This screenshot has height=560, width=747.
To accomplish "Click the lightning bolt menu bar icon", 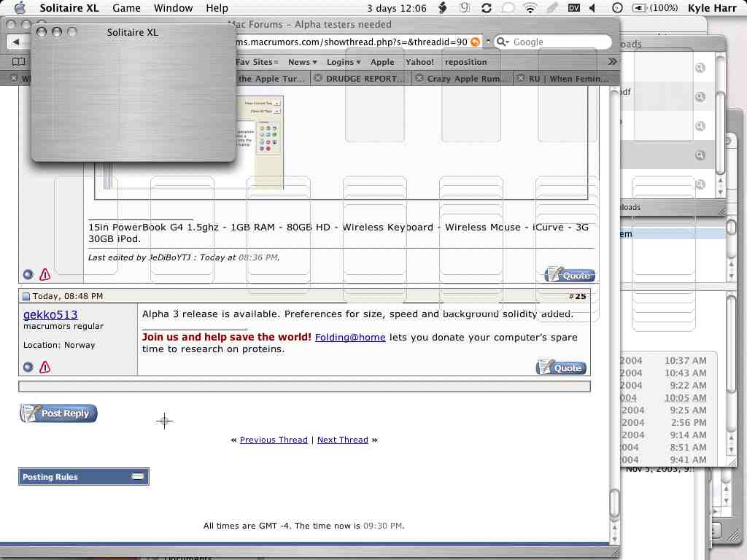I will pos(443,7).
